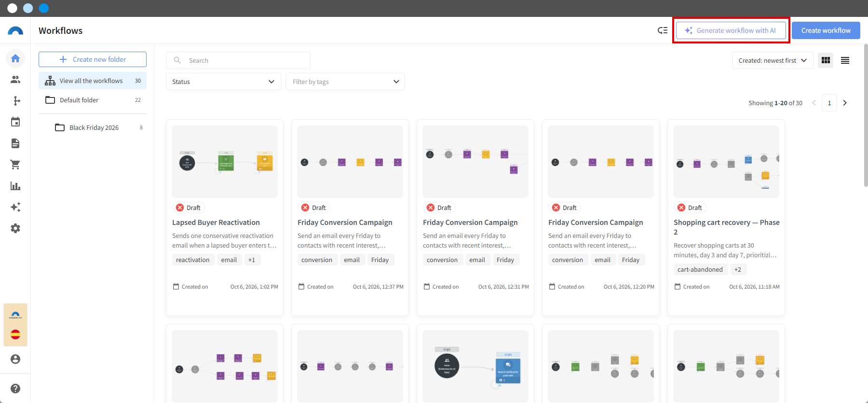Click the +2 tag on Shopping cart card
Image resolution: width=868 pixels, height=403 pixels.
pyautogui.click(x=738, y=269)
